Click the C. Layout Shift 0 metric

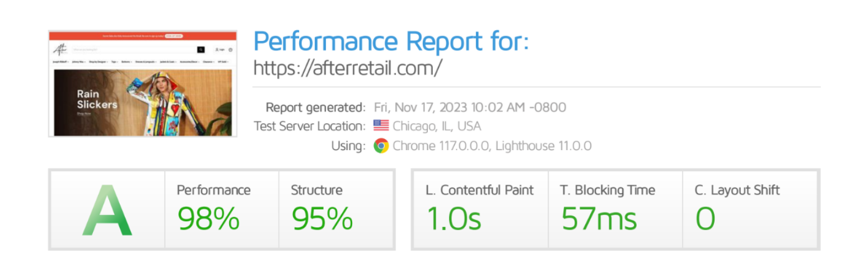749,209
